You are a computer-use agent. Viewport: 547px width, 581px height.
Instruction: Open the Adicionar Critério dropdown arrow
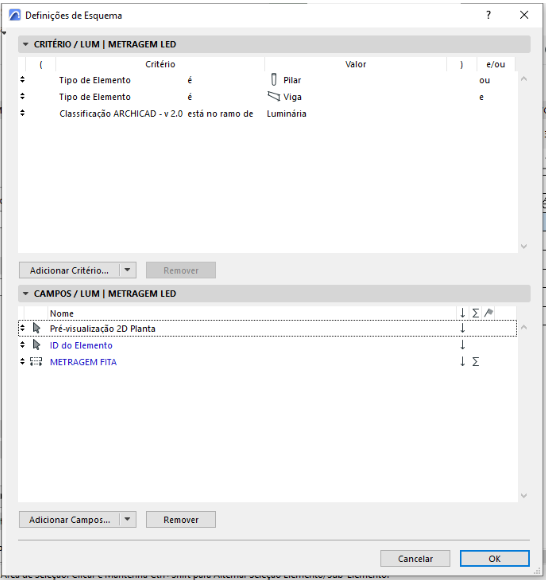(x=127, y=270)
